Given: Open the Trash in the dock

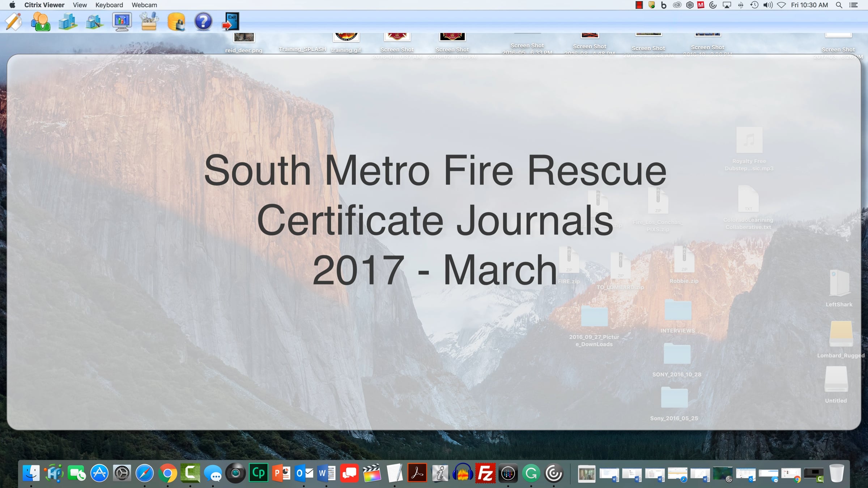Looking at the screenshot, I should coord(836,473).
